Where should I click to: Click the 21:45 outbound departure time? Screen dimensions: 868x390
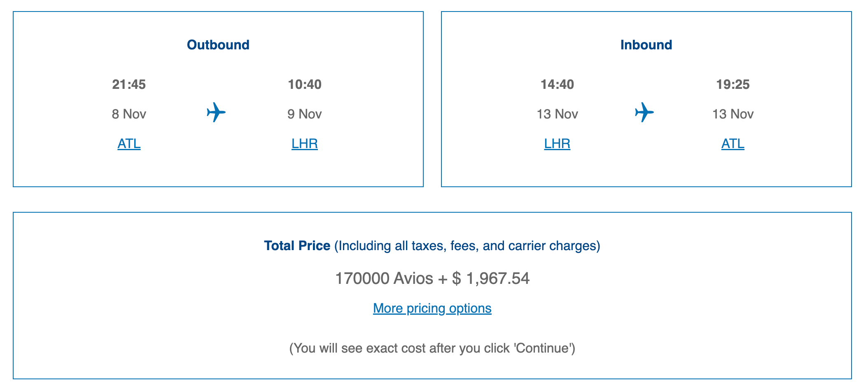click(129, 84)
